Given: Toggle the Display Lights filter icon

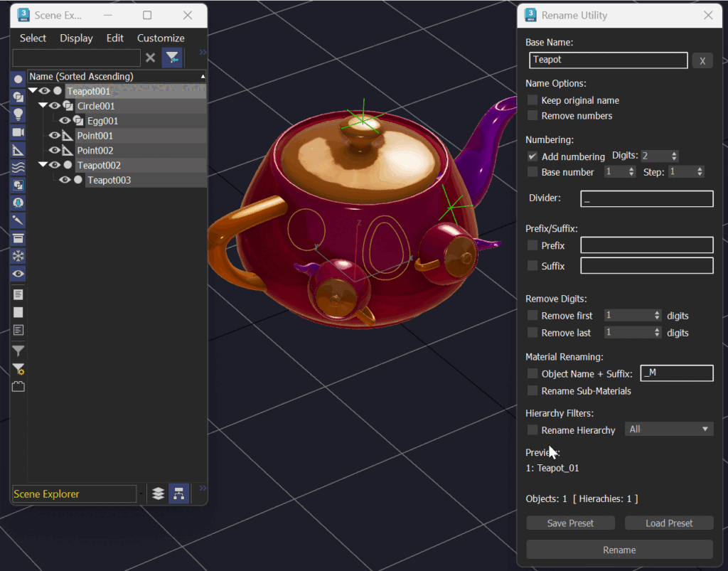Looking at the screenshot, I should (x=18, y=114).
